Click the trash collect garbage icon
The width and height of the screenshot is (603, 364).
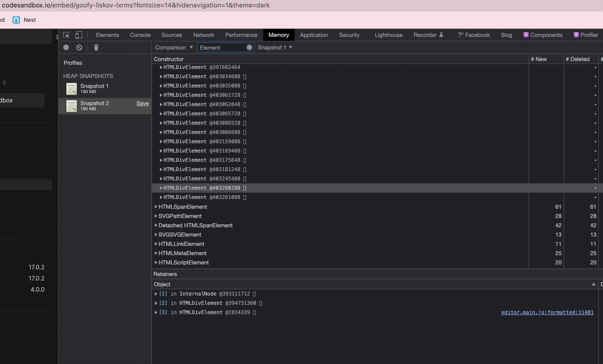[96, 47]
